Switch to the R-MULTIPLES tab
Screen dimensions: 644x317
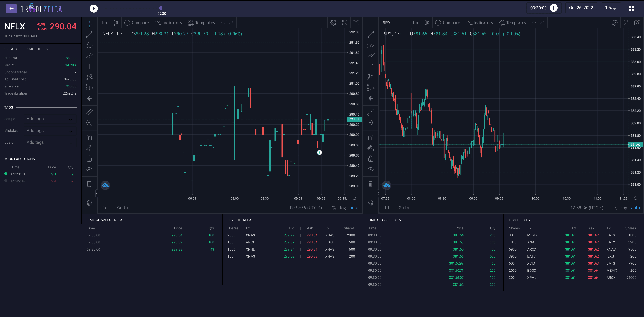[36, 49]
